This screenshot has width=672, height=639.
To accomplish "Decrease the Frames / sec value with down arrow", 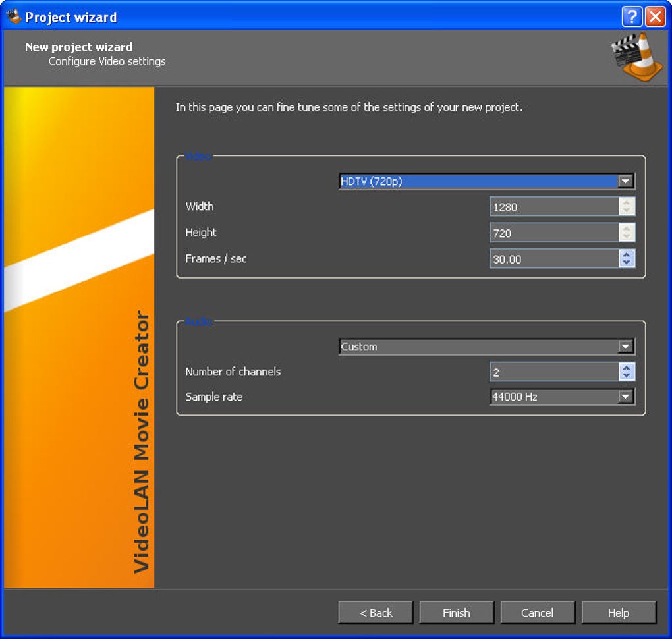I will (x=627, y=263).
